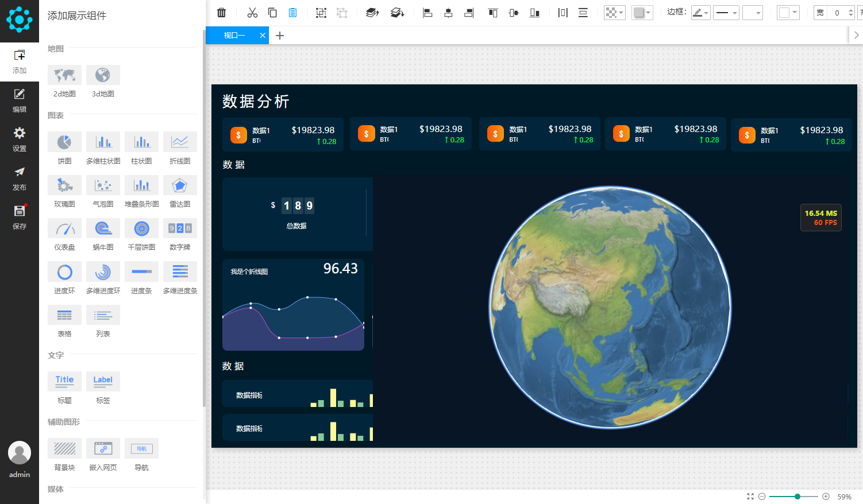Add a 多维进度环 component

(103, 278)
